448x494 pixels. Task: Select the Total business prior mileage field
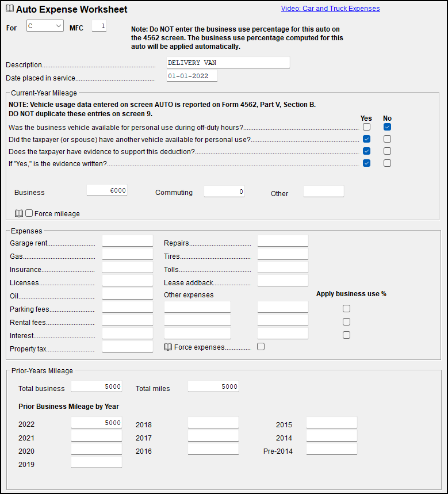(97, 386)
